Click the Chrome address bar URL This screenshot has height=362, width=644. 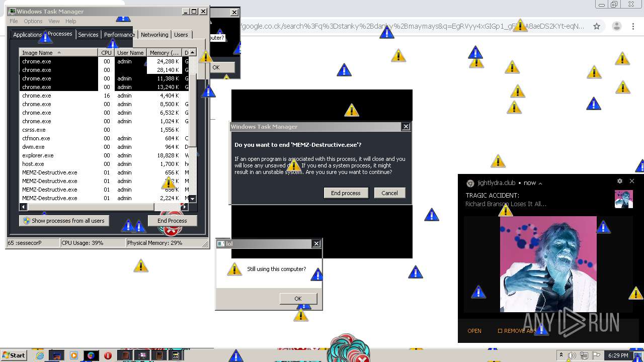[413, 26]
